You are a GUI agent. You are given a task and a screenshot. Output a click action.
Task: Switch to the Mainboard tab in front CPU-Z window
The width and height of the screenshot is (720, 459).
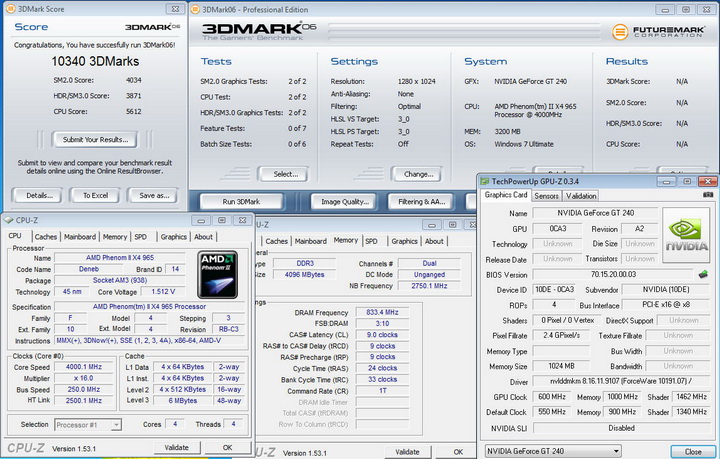pyautogui.click(x=80, y=237)
